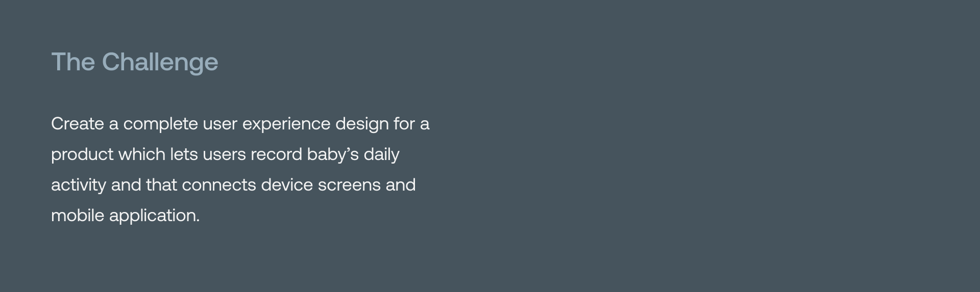
Task: Click the word "mobile" in the last line
Action: 78,216
